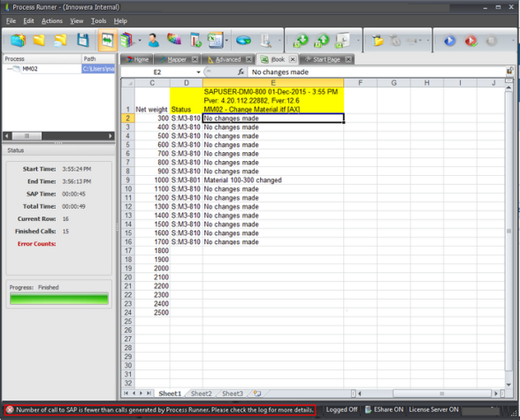This screenshot has width=520, height=420.
Task: Select cell Material 100-300 changed
Action: point(273,180)
